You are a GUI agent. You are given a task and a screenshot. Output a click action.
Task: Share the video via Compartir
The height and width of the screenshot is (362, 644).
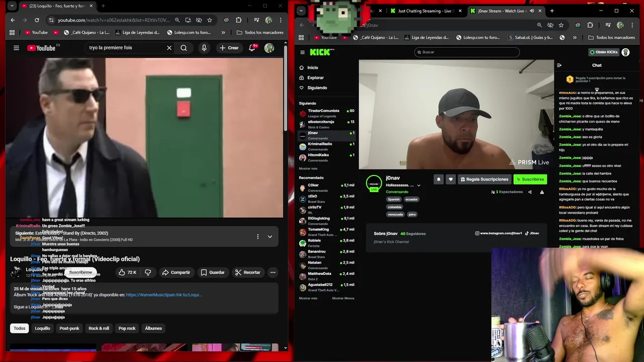[176, 273]
